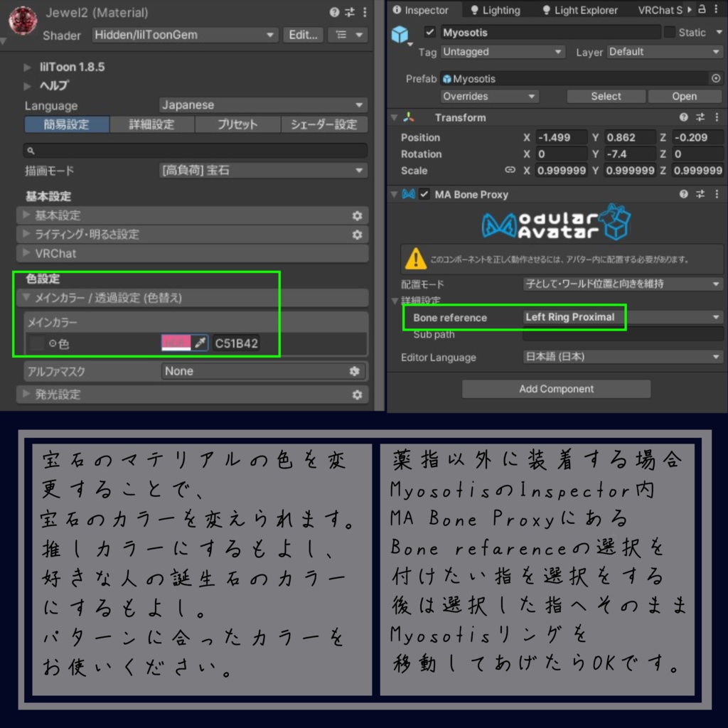Open the Shader dropdown showing Hidden/lilToonGem

(x=185, y=35)
